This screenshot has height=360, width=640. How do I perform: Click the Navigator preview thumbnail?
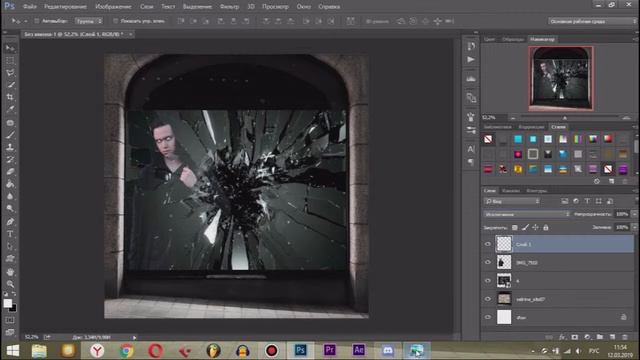pyautogui.click(x=561, y=78)
